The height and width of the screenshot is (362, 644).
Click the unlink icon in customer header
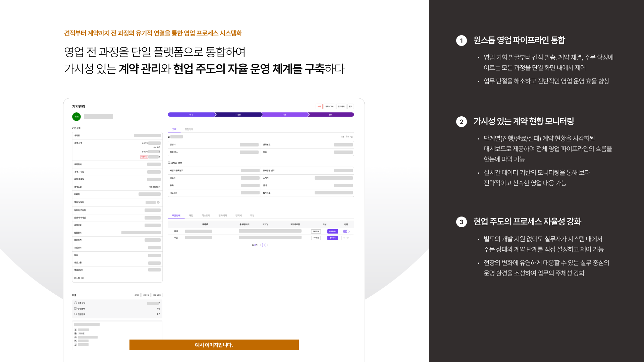[347, 137]
